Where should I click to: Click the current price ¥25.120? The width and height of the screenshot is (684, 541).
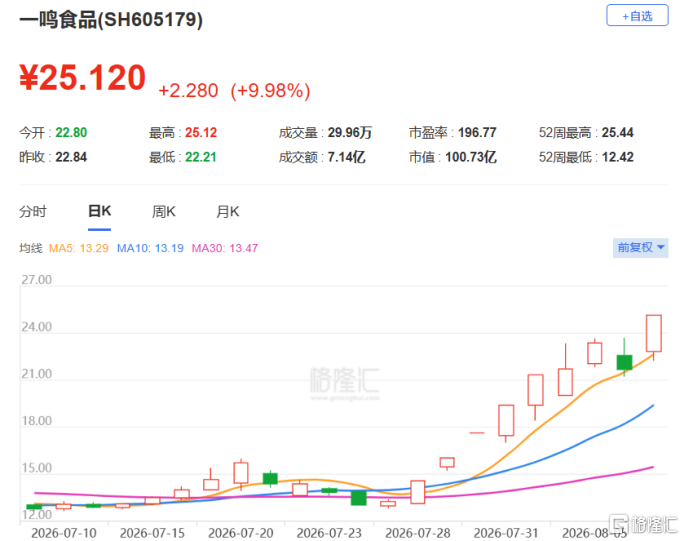82,78
